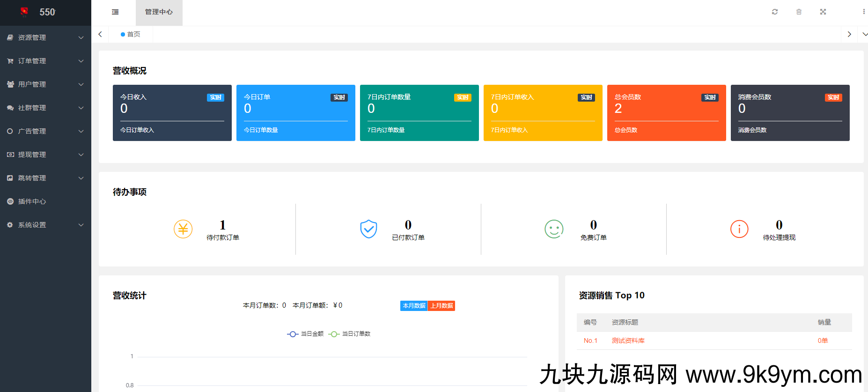
Task: Switch chart to 上月数据
Action: click(x=441, y=306)
